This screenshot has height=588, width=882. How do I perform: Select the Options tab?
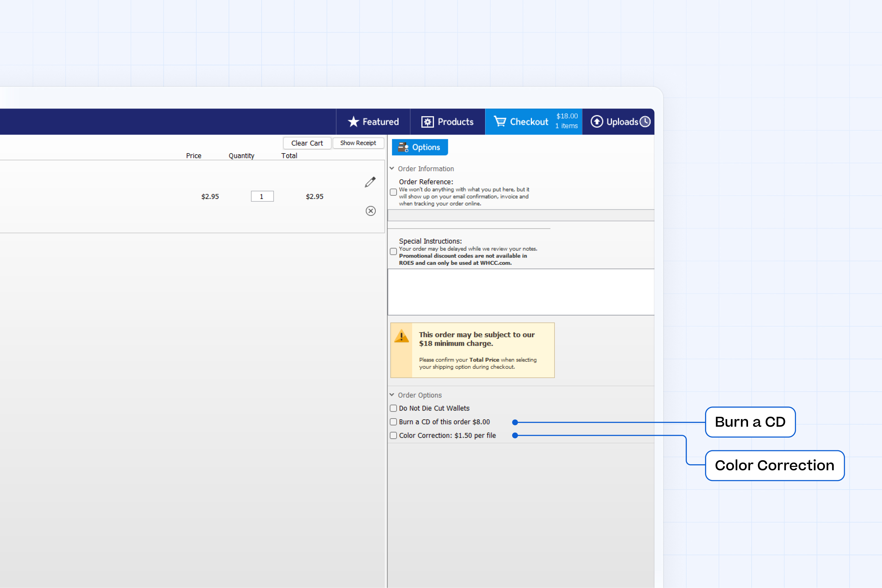coord(420,147)
